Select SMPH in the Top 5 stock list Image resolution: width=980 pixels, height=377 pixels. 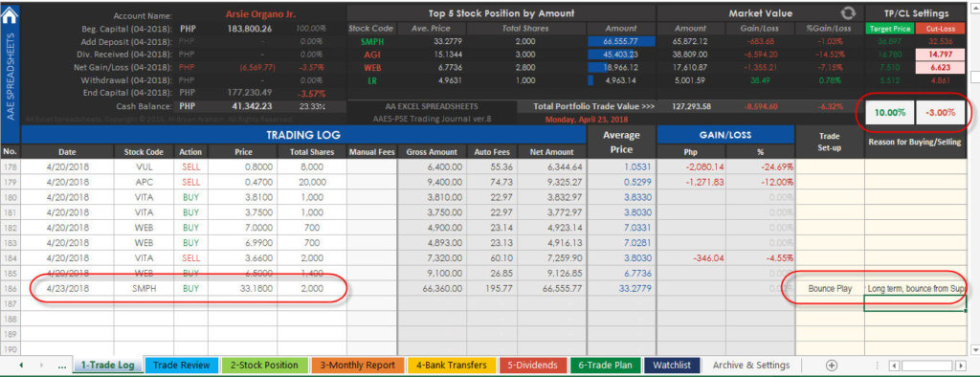(x=372, y=41)
